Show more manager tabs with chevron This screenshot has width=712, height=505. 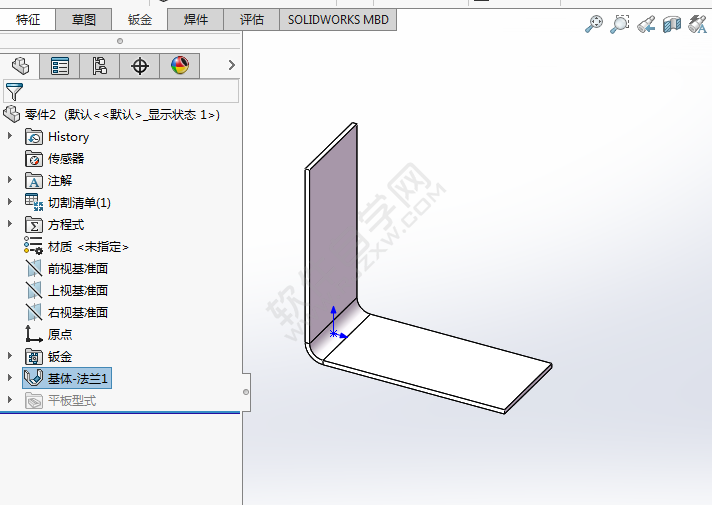(x=232, y=65)
